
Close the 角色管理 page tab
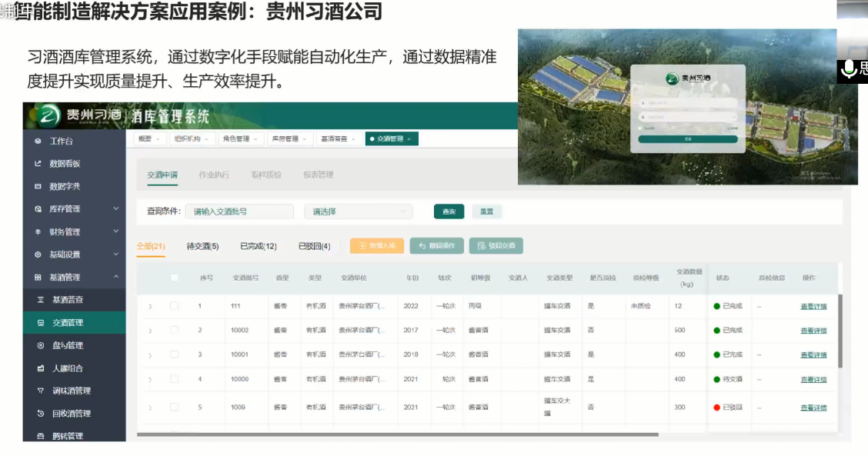(255, 139)
